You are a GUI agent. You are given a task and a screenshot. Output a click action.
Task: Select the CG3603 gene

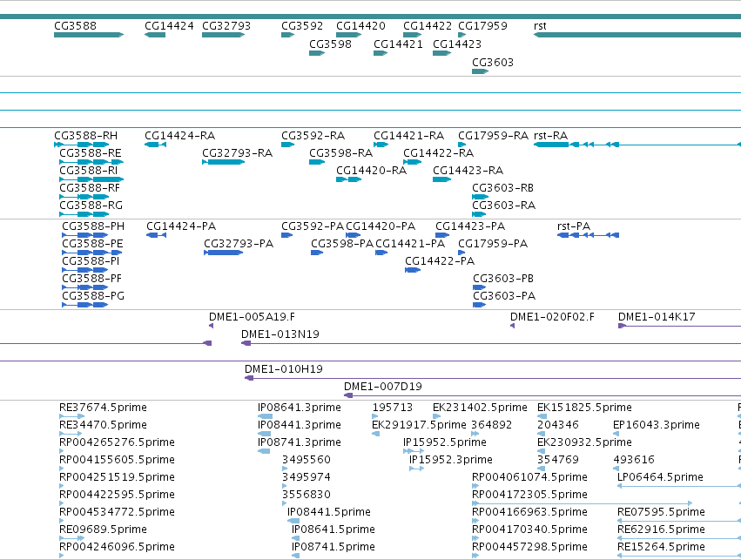click(x=480, y=71)
